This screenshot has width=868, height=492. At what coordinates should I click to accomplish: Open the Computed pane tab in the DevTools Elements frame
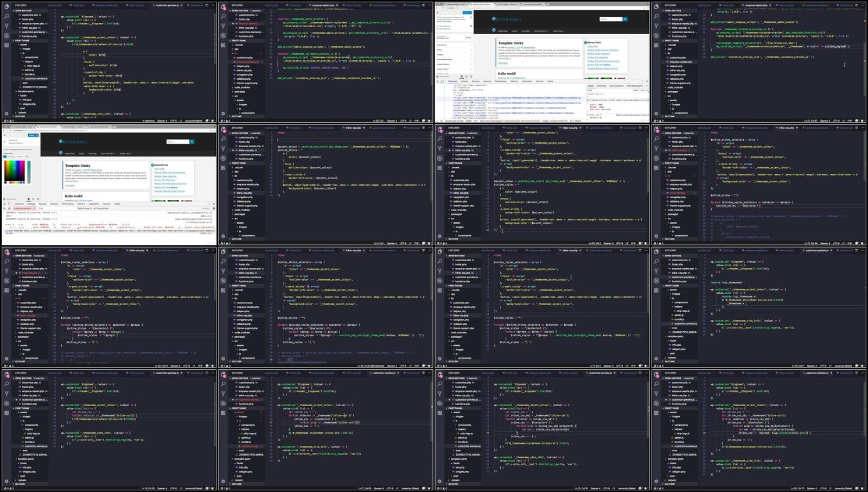(x=602, y=86)
